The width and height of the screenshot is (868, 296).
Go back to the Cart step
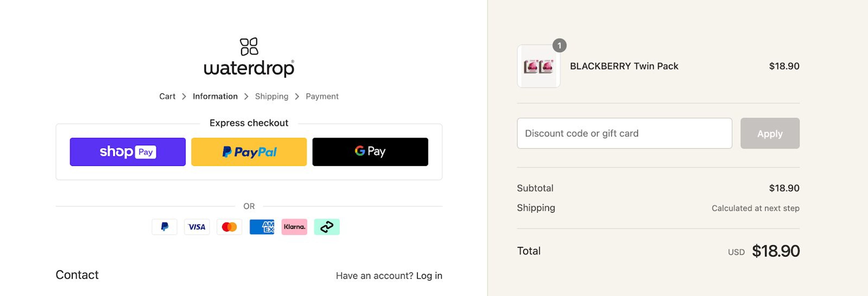click(167, 96)
